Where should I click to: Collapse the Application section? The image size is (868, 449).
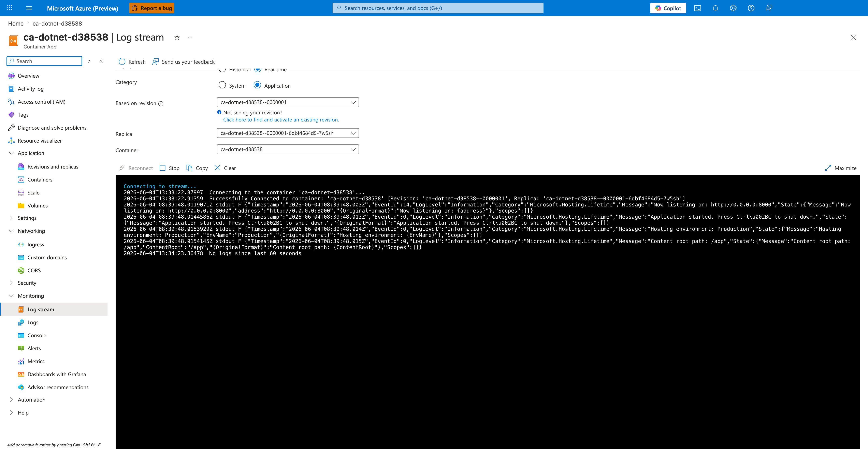[11, 153]
